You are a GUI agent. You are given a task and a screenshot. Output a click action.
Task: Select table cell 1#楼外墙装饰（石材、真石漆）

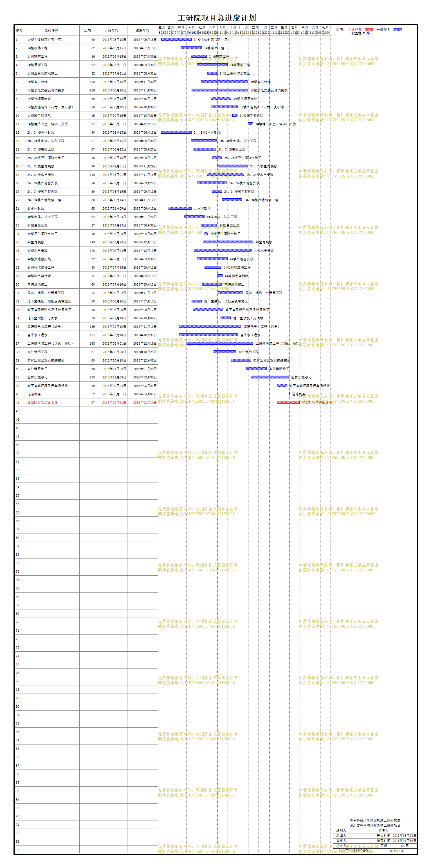(x=51, y=107)
